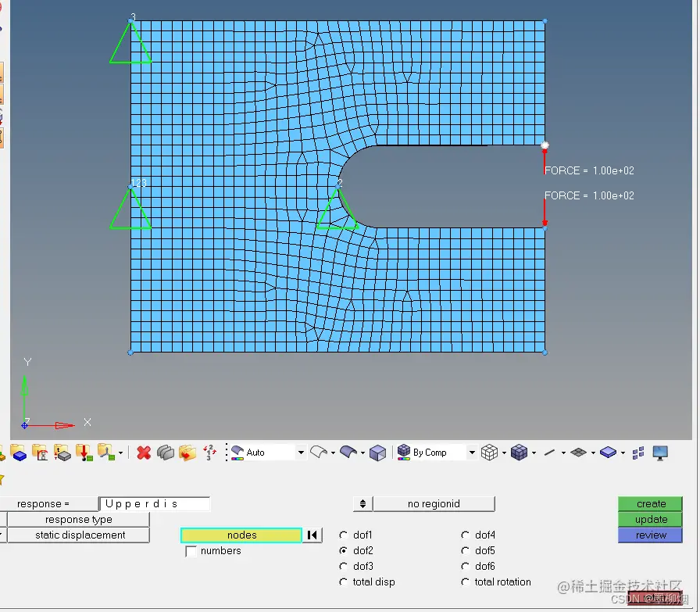Click the 1D traditional element representation icon
Screen dimensions: 700x612
[x=549, y=453]
